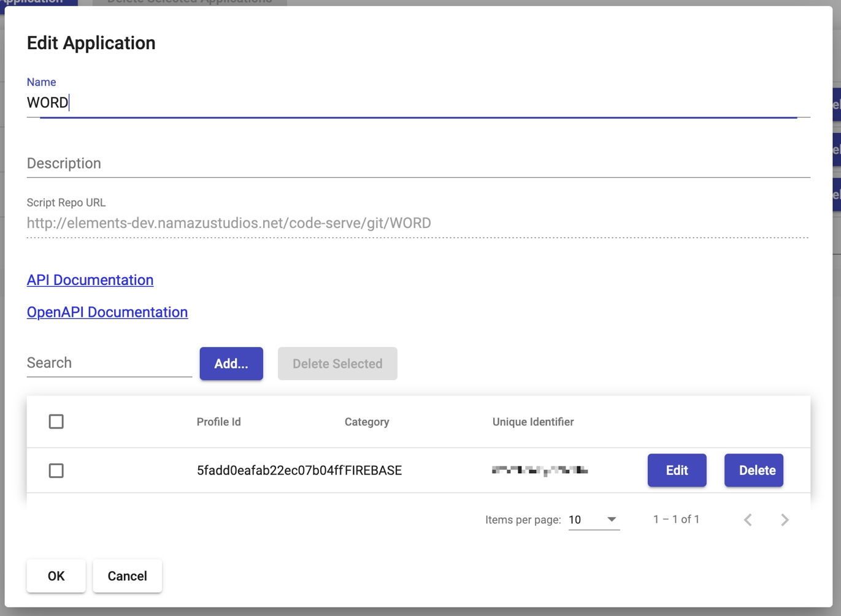
Task: Click the Delete Selected button
Action: 337,363
